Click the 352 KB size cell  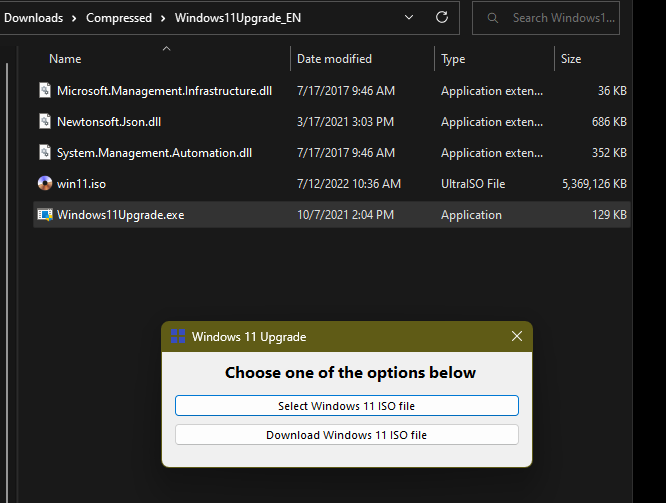point(609,153)
